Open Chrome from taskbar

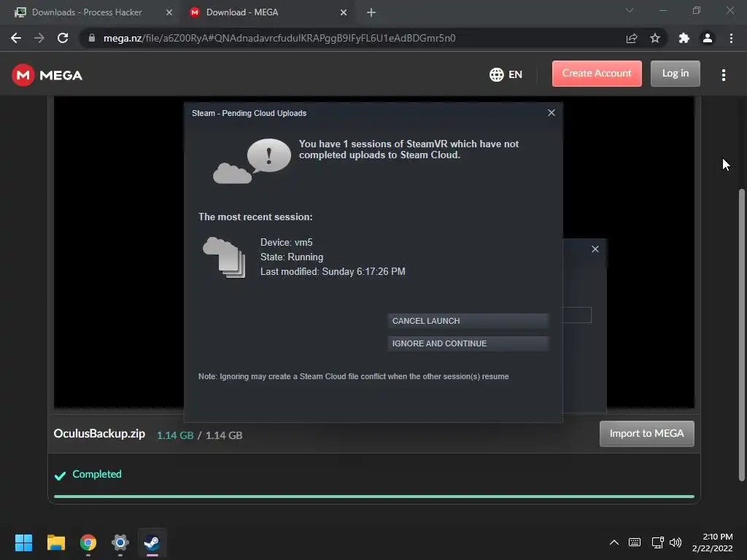pos(88,542)
